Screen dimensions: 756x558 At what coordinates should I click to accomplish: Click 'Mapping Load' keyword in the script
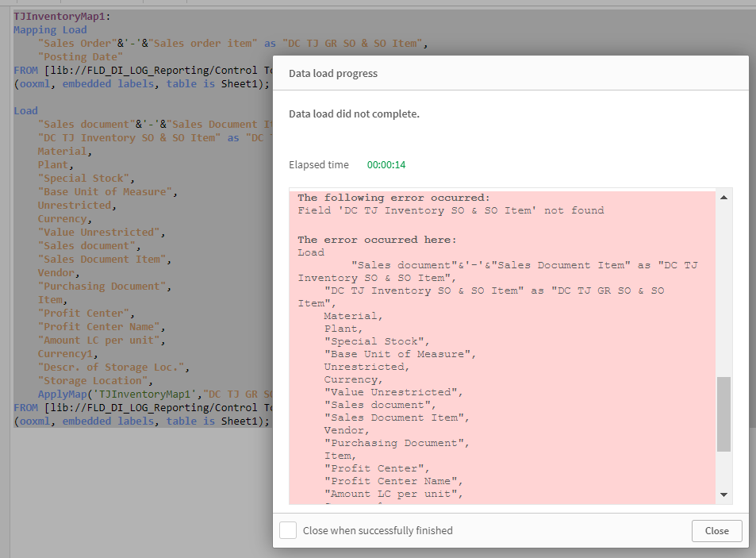coord(50,30)
